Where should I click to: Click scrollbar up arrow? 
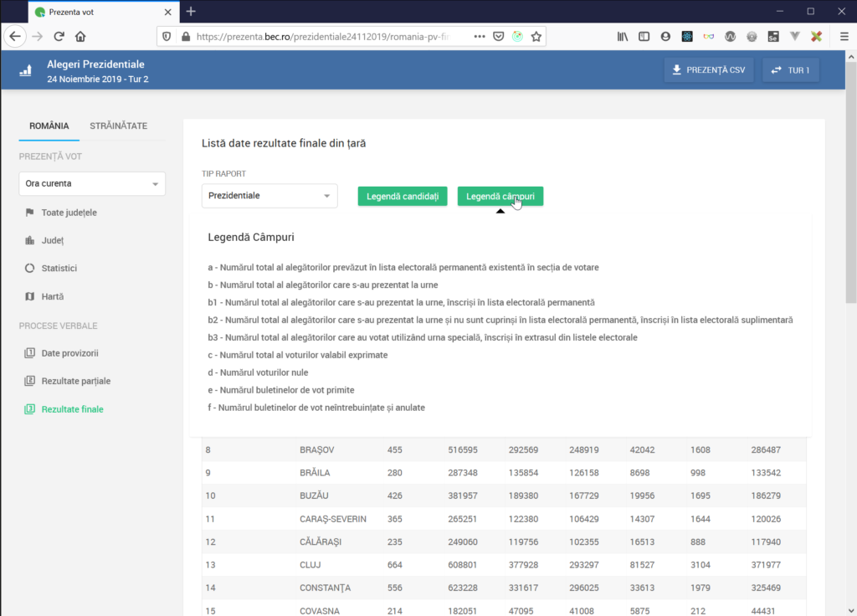pyautogui.click(x=851, y=56)
